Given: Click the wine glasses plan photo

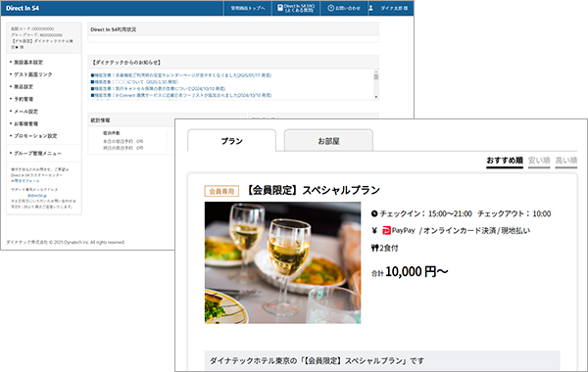Looking at the screenshot, I should [283, 262].
